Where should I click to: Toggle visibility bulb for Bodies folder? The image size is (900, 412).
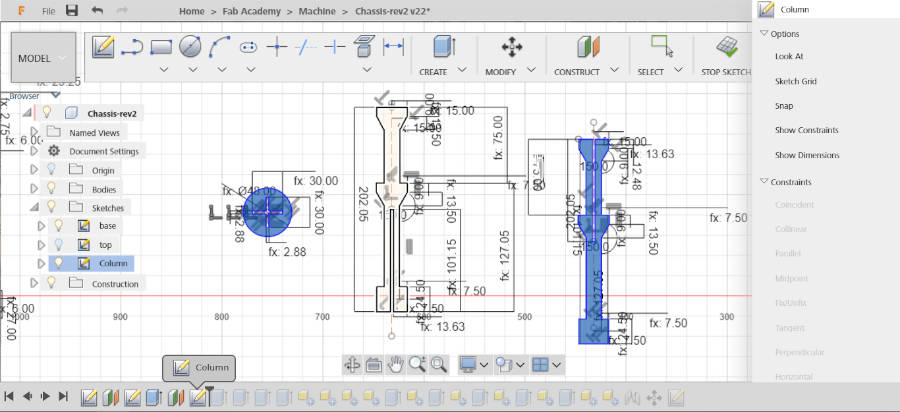point(53,189)
